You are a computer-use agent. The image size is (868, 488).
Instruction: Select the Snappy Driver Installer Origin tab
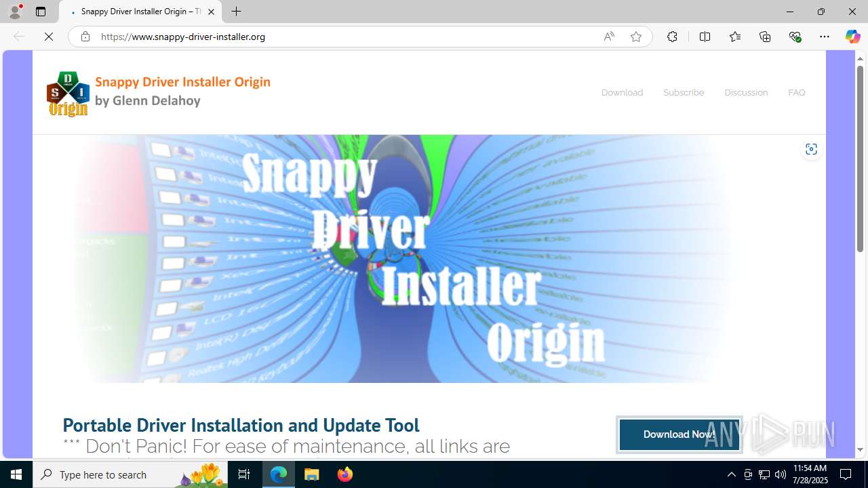pos(140,12)
